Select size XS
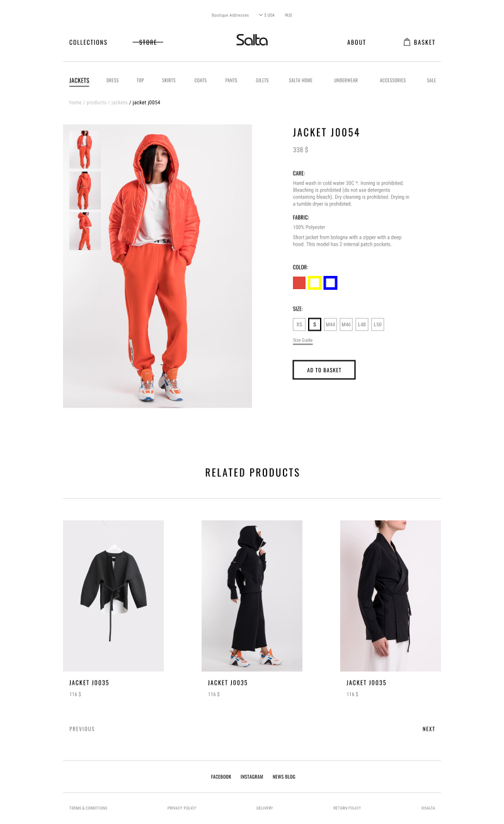The image size is (504, 824). (299, 324)
